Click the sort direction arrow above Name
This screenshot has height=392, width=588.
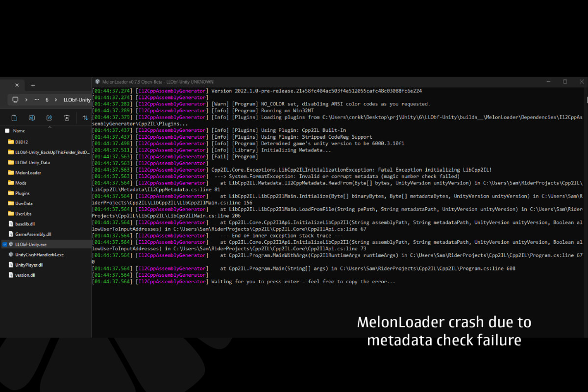coord(49,127)
